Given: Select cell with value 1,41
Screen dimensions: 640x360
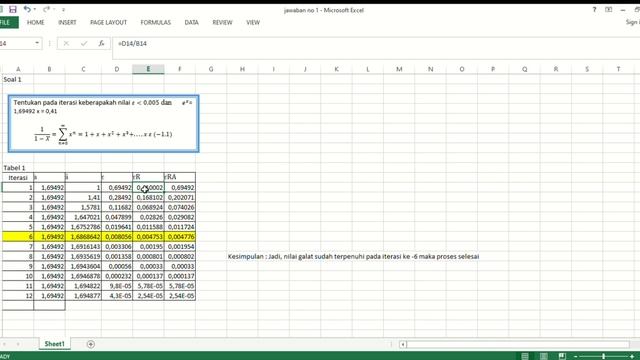Looking at the screenshot, I should [83, 197].
